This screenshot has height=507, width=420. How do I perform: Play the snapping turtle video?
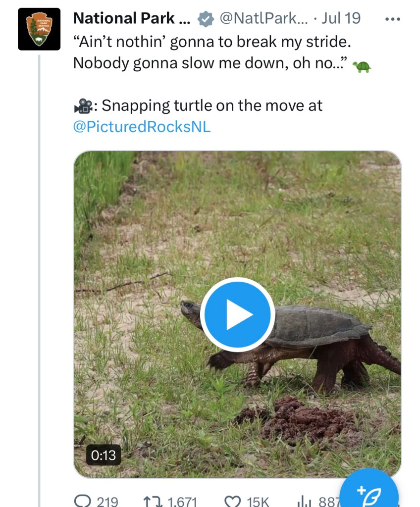pos(238,314)
